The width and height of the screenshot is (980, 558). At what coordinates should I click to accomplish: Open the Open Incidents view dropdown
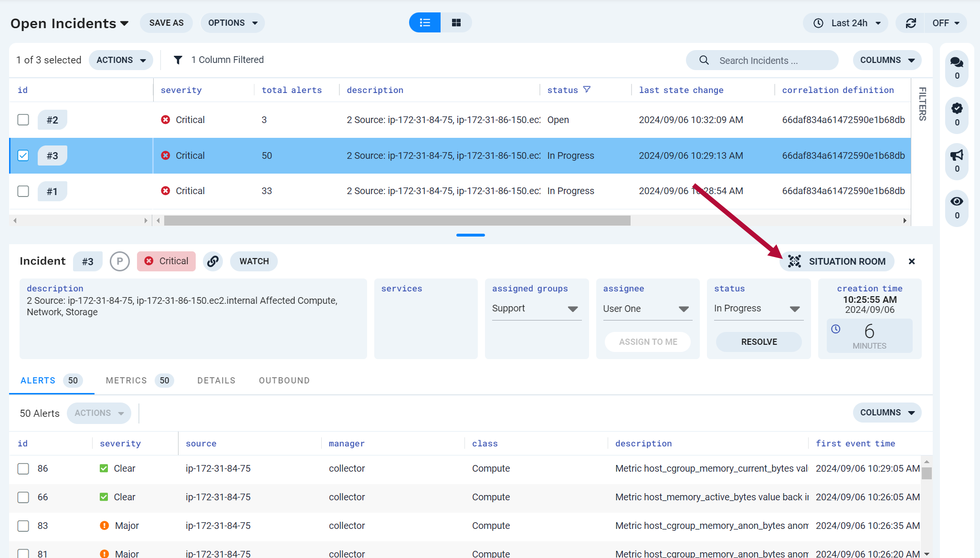[70, 23]
